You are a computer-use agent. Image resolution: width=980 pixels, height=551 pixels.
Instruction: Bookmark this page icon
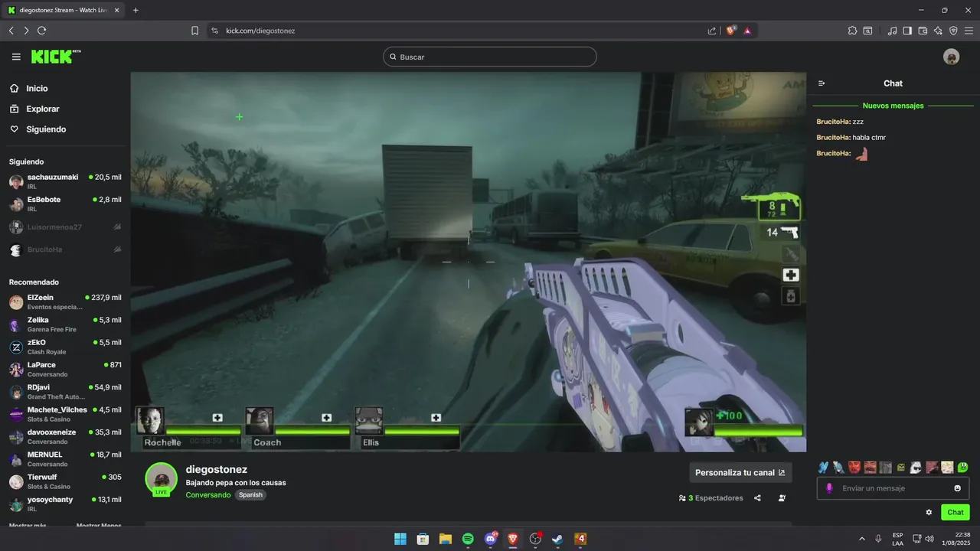[x=194, y=31]
